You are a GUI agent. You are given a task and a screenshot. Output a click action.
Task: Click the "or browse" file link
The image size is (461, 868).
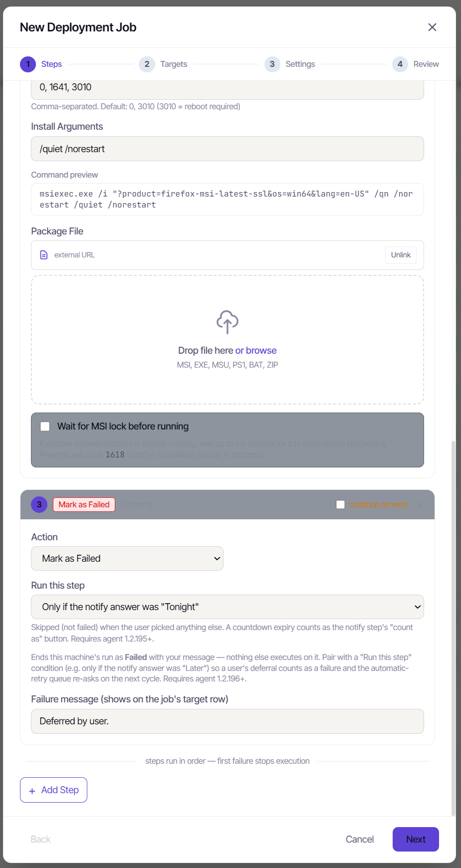[256, 351]
